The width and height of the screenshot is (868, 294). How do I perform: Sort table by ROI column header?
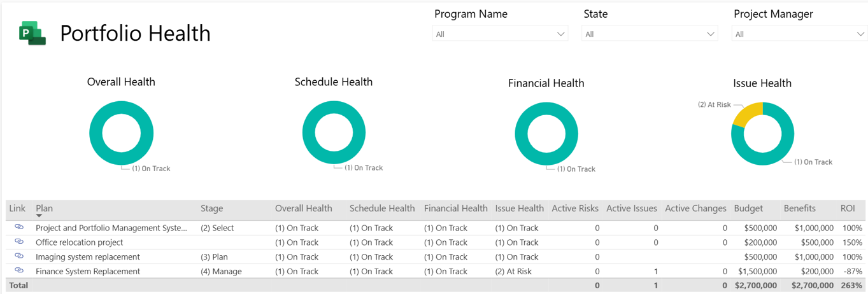click(x=847, y=208)
